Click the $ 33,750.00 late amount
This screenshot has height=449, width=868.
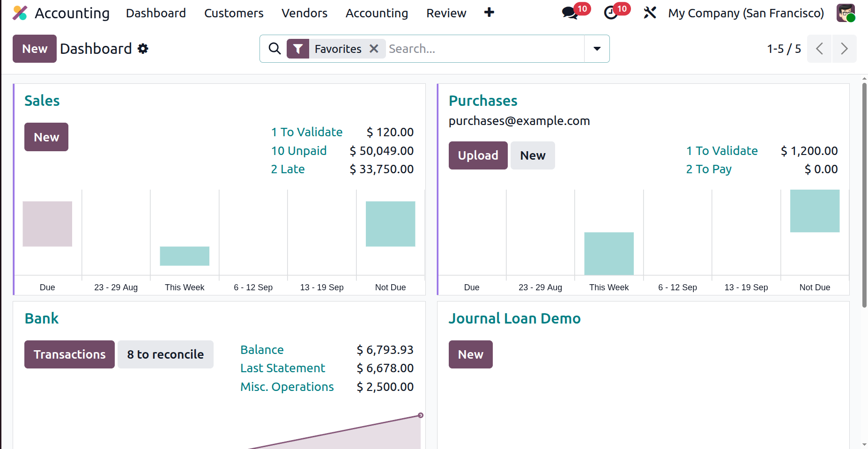(381, 169)
